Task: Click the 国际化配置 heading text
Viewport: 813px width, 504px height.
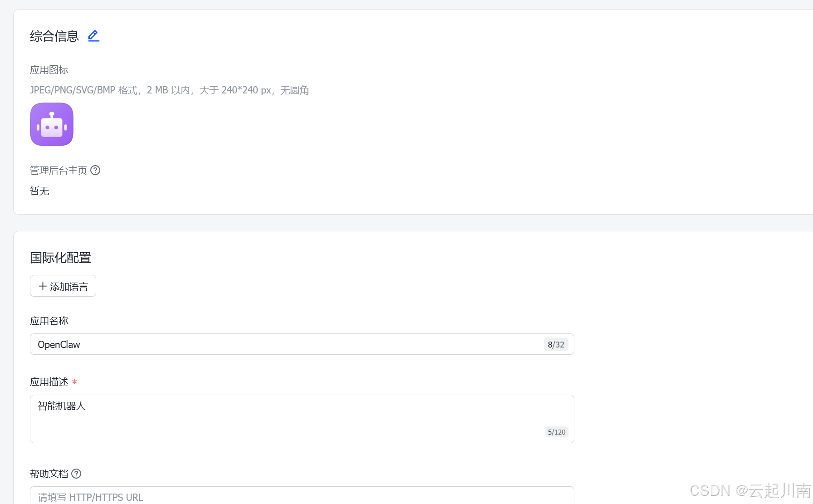Action: coord(61,258)
